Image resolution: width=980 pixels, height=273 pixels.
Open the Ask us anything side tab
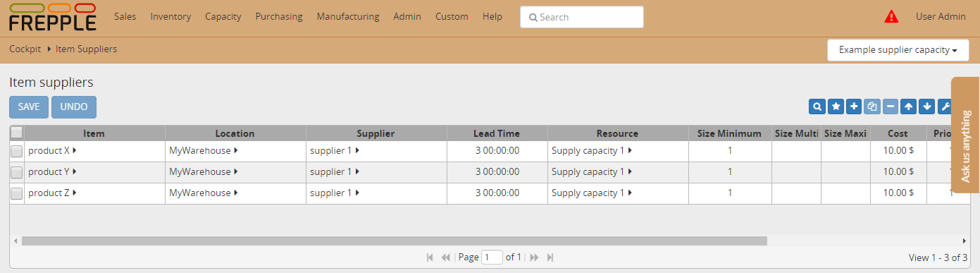coord(965,135)
